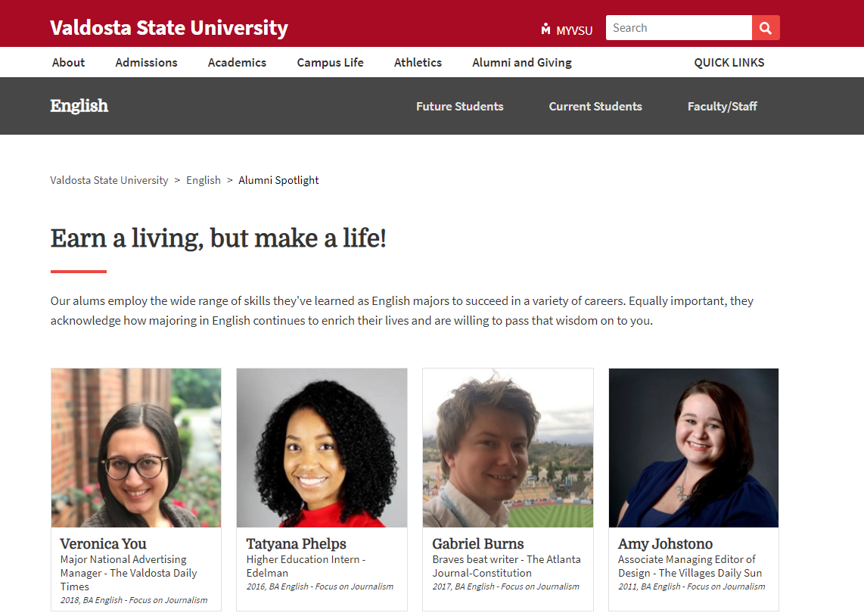Open Campus Life menu item
The width and height of the screenshot is (864, 616).
tap(330, 63)
